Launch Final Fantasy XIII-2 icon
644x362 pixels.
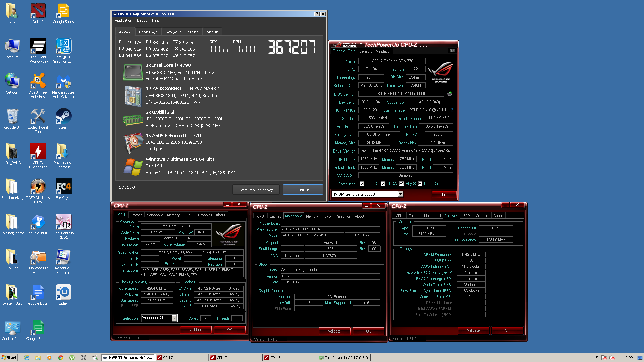tap(63, 226)
